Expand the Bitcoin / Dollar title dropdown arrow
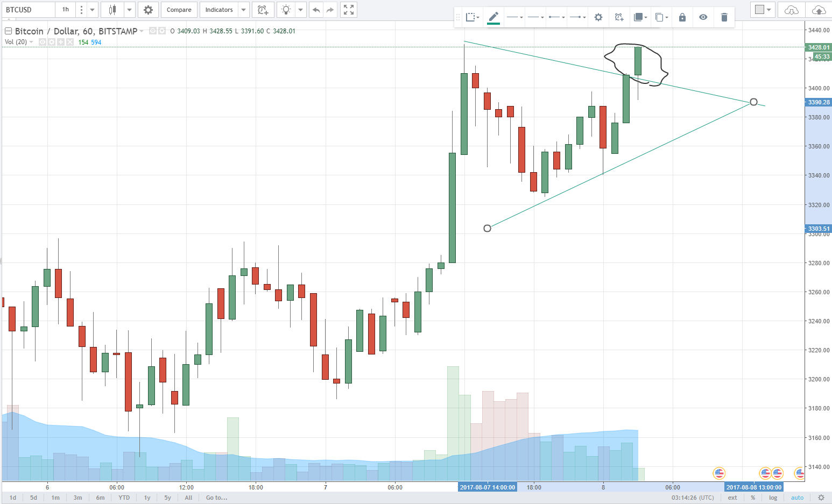This screenshot has height=504, width=832. click(x=142, y=31)
